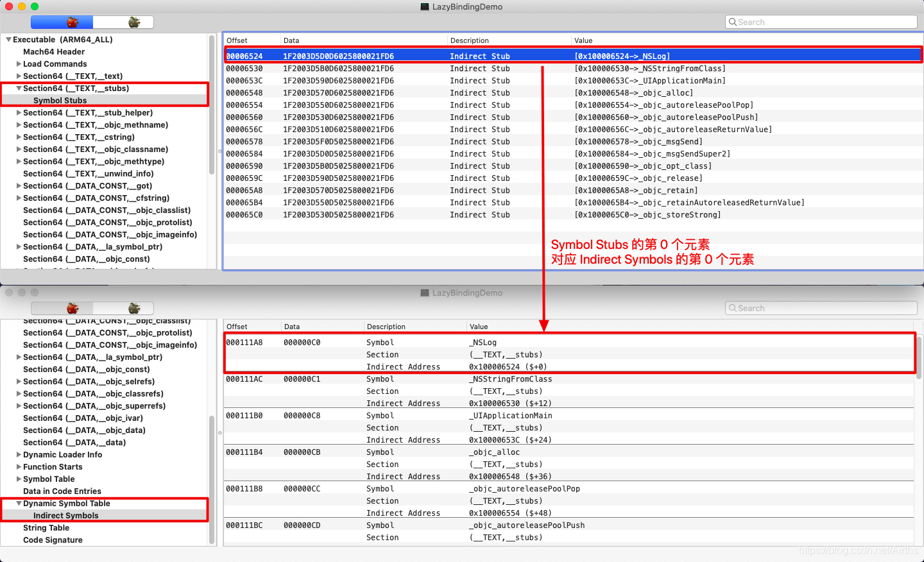The image size is (924, 562).
Task: Select Code Signature in the tree
Action: [53, 540]
